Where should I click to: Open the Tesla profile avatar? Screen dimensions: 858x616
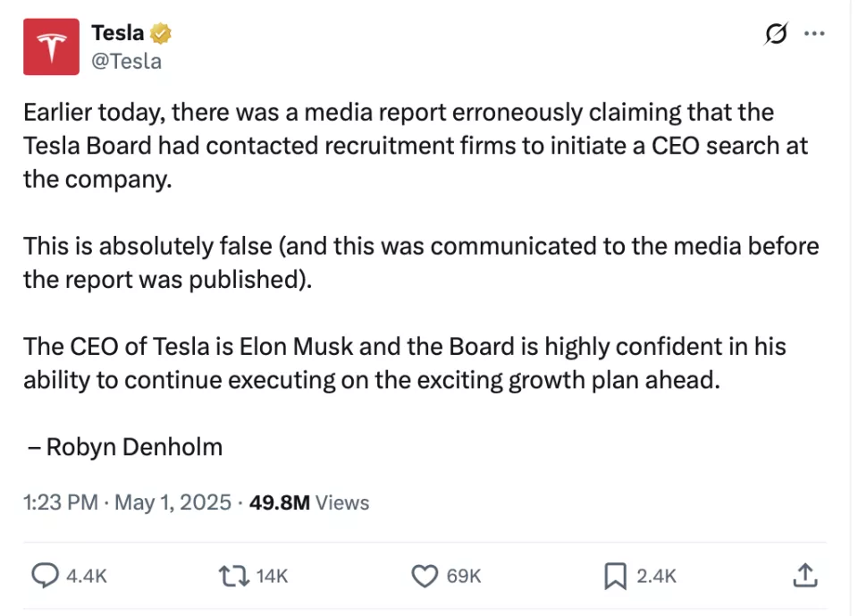51,46
